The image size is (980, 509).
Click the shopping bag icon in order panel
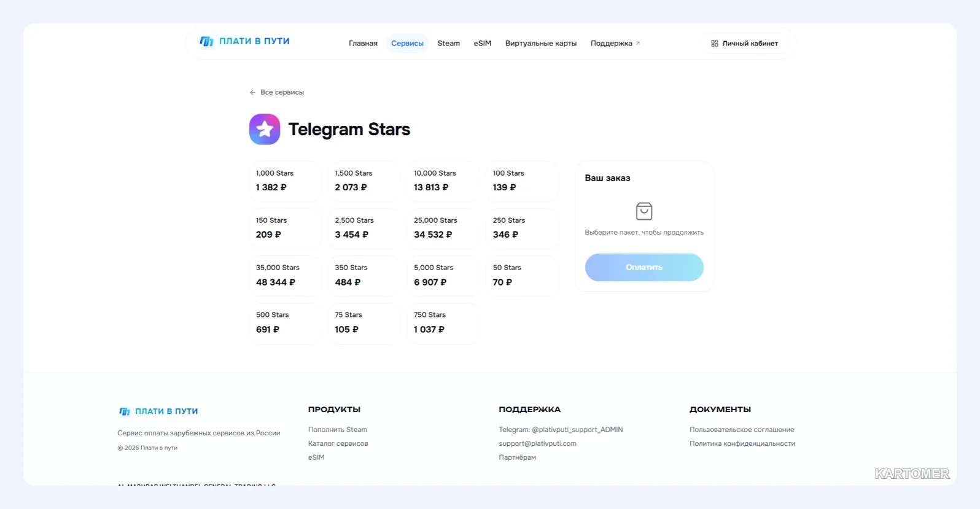coord(644,211)
